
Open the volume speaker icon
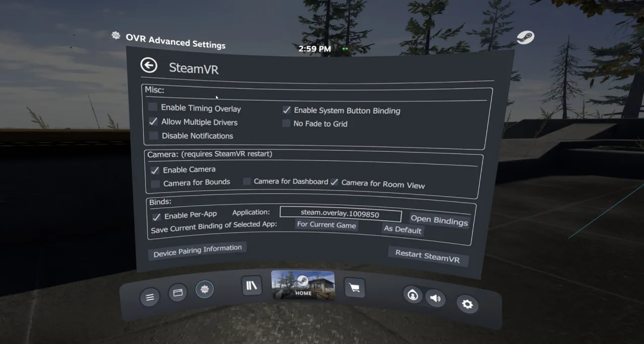pos(435,299)
